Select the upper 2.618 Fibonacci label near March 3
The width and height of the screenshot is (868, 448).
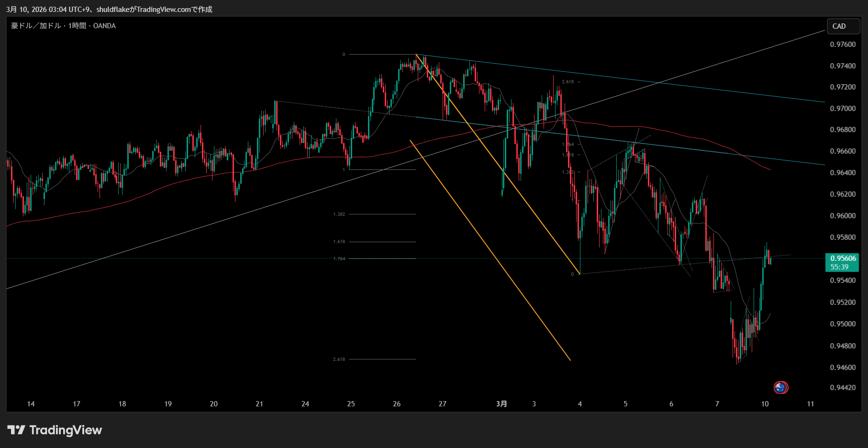coord(568,82)
